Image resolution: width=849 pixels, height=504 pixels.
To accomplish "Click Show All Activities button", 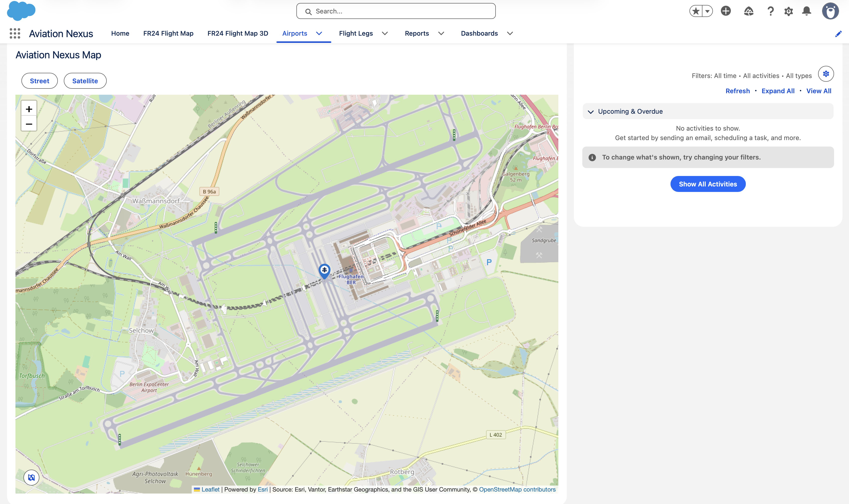I will [x=708, y=184].
